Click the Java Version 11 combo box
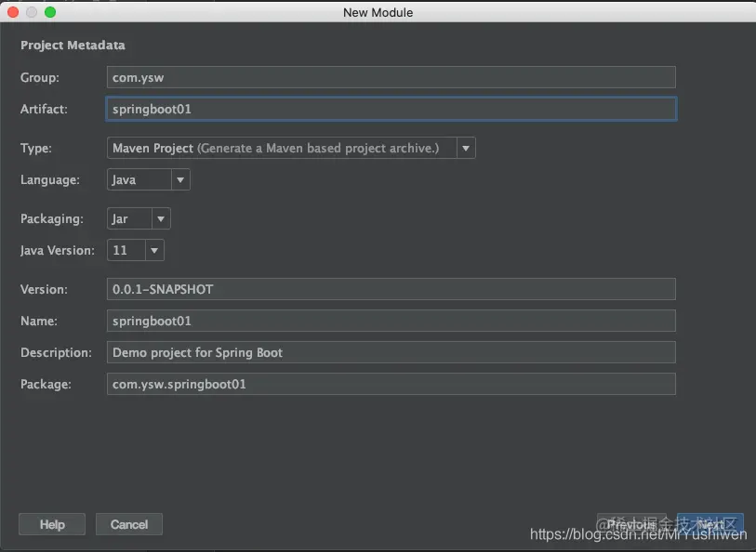This screenshot has width=756, height=552. [136, 251]
